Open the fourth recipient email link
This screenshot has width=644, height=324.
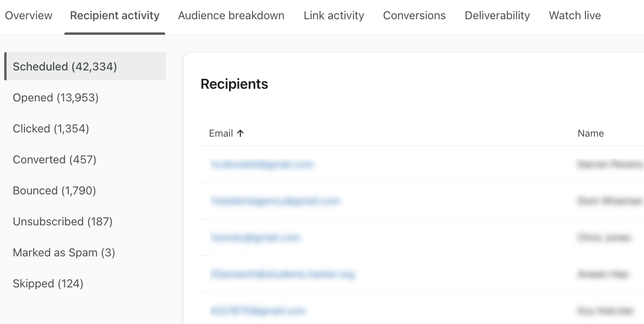[x=282, y=274]
